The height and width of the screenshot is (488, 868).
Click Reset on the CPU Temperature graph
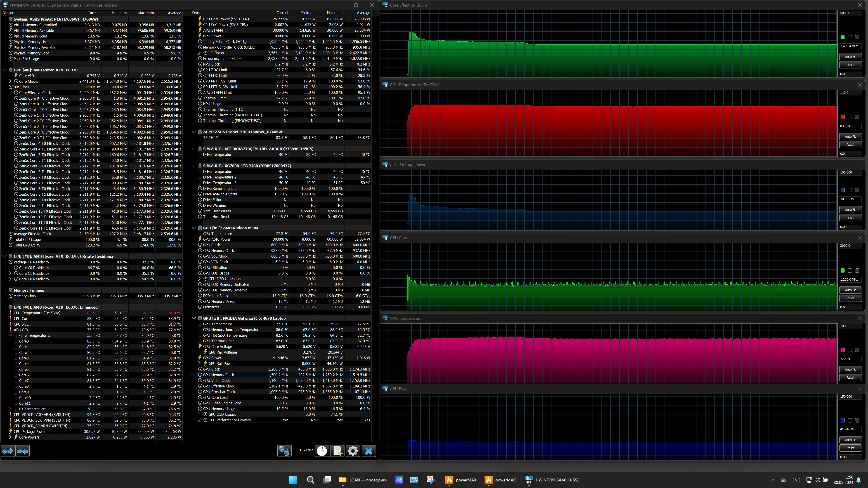point(850,145)
